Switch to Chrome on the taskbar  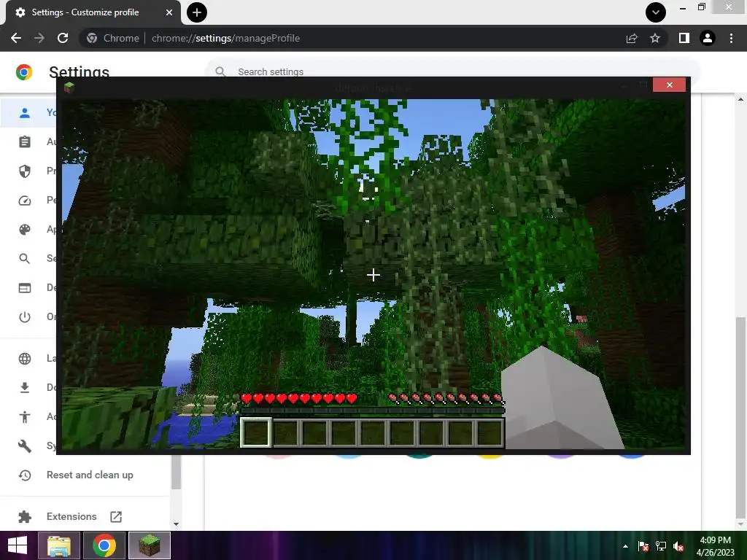pos(104,545)
